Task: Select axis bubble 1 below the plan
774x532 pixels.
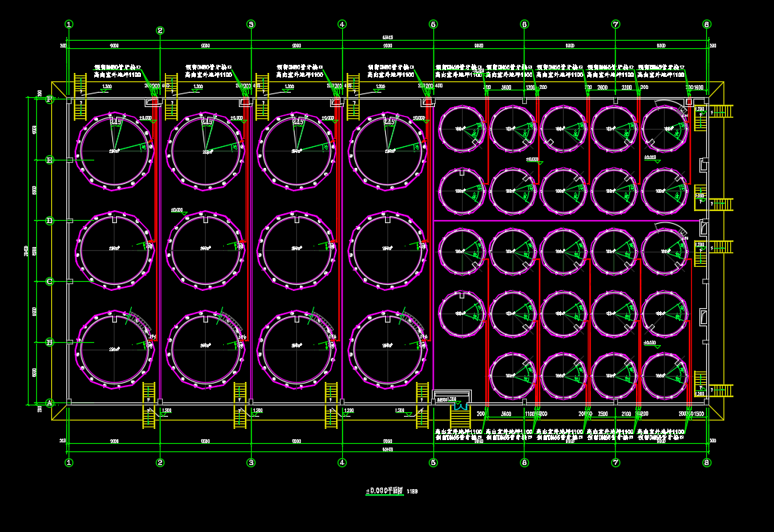Action: (69, 463)
